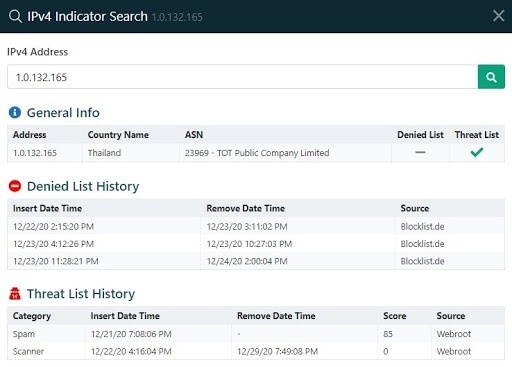Select the first Blocklist.de source entry
512x367 pixels.
pyautogui.click(x=422, y=227)
